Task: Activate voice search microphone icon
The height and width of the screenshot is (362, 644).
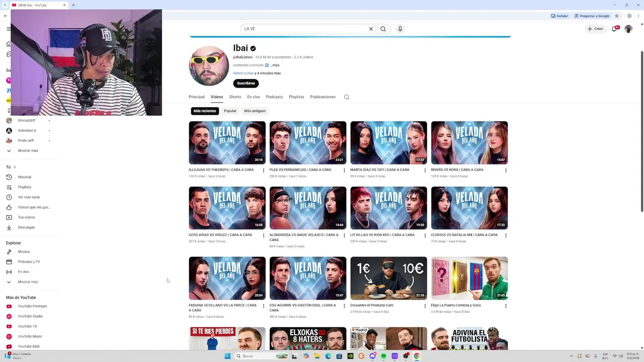Action: coord(400,29)
